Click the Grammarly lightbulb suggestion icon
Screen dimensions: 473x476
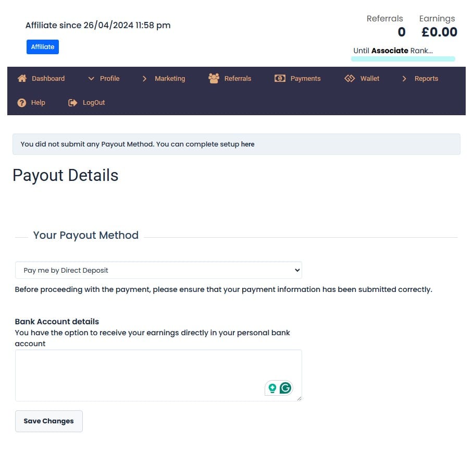pos(272,388)
